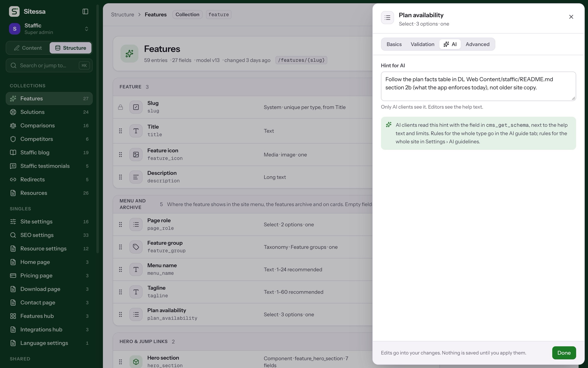This screenshot has width=588, height=368.
Task: Select the Feature icon media field icon
Action: 136,155
